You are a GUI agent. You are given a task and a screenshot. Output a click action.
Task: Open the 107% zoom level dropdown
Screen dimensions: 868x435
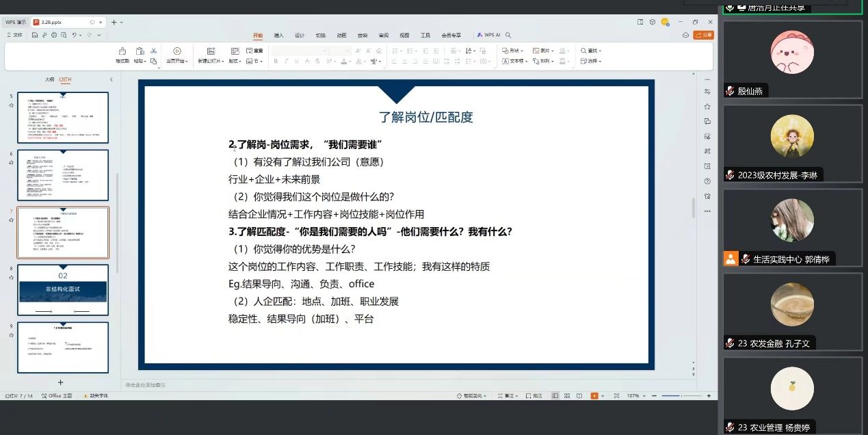tap(635, 396)
